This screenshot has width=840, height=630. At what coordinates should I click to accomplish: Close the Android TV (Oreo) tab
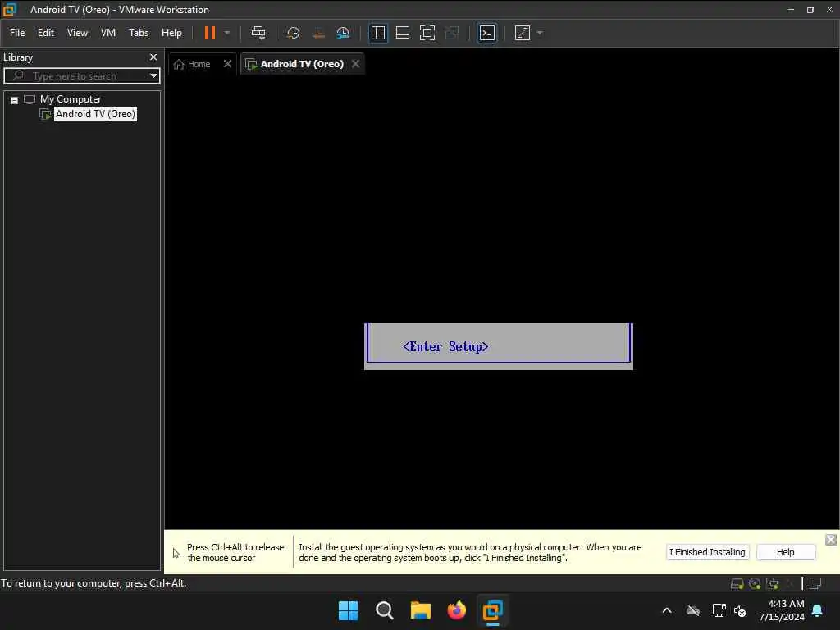(x=356, y=64)
